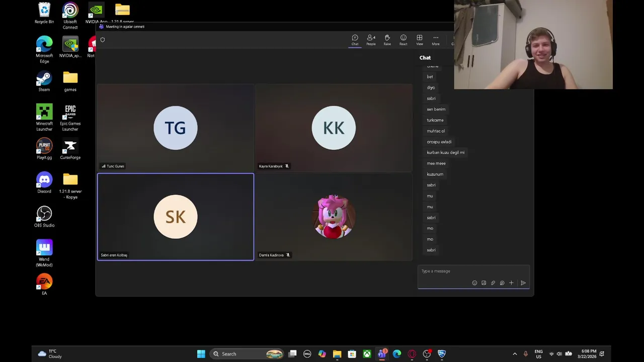Open the Windows Start menu
The height and width of the screenshot is (362, 644).
click(201, 354)
